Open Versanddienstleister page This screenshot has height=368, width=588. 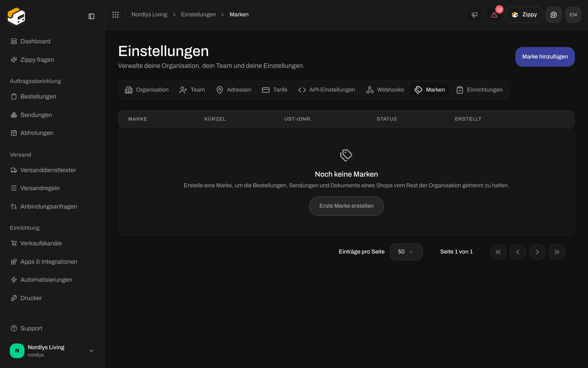[x=52, y=170]
